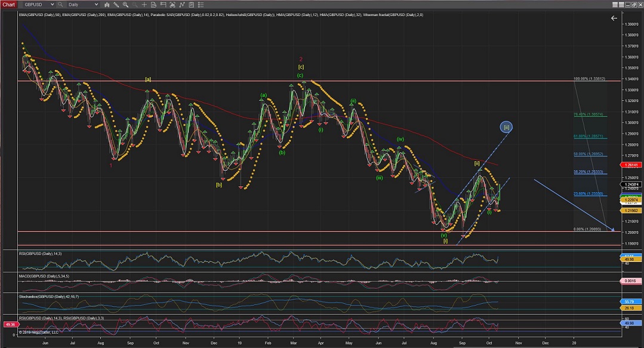Expand the GBPUSD instrument dropdown
Screen dimensions: 644x348
[x=52, y=5]
